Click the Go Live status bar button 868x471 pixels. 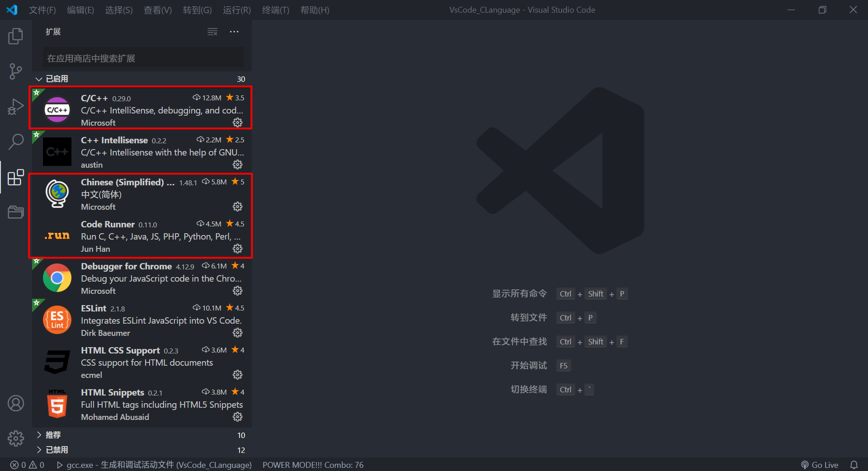coord(820,465)
